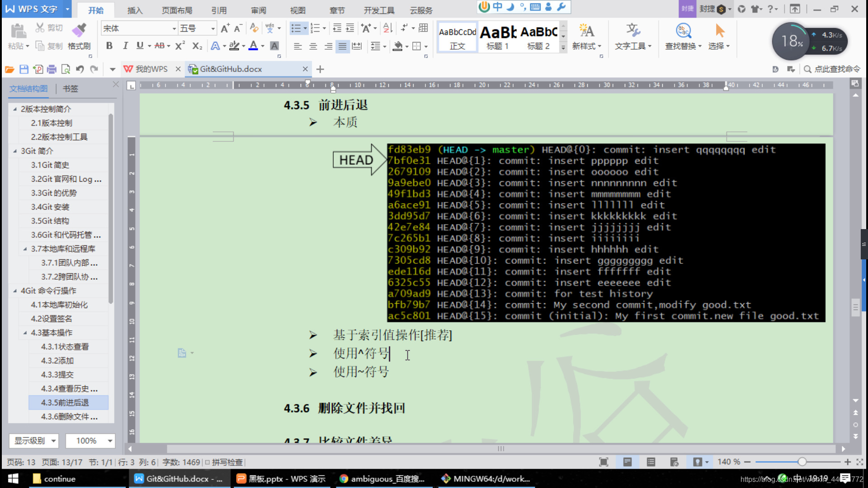868x488 pixels.
Task: Open the font size dropdown
Action: click(212, 29)
